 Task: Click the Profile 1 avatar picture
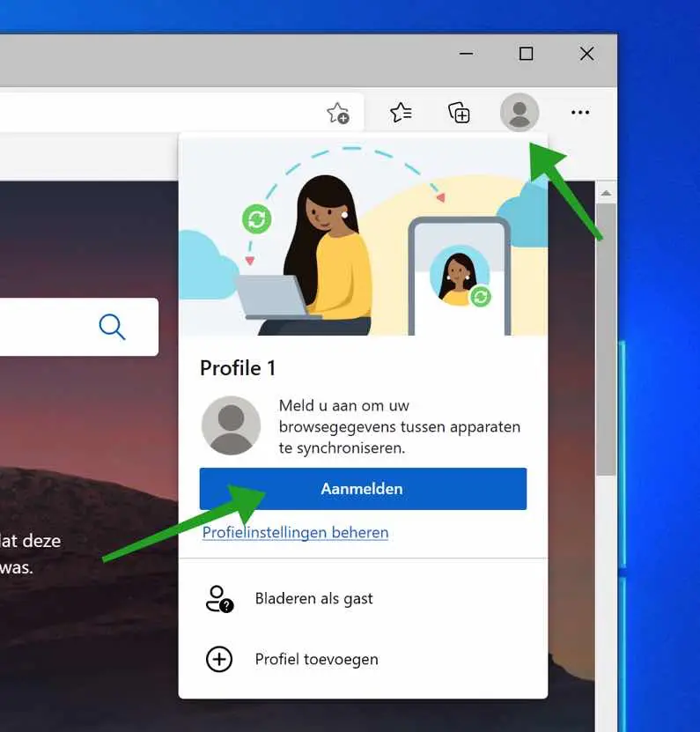[x=231, y=425]
